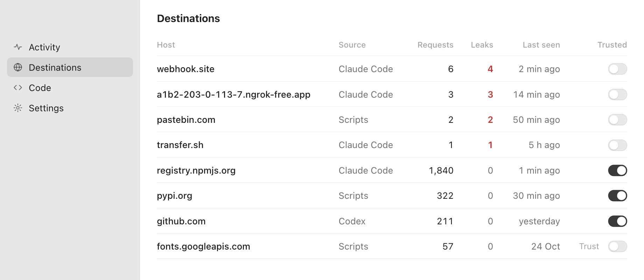Click the Codex source cell
The image size is (644, 280).
coord(352,221)
